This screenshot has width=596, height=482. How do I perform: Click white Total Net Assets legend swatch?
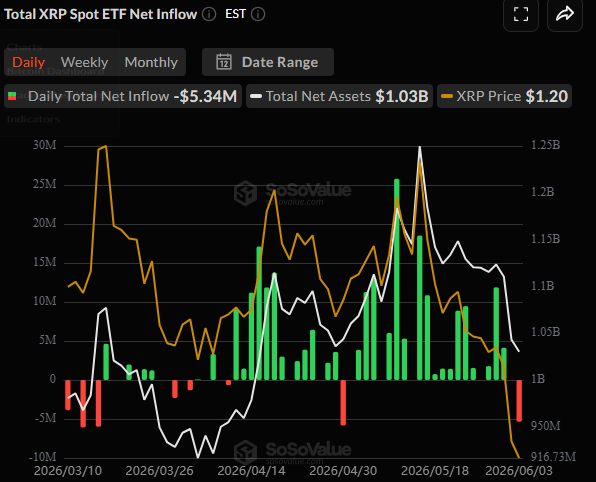click(256, 96)
